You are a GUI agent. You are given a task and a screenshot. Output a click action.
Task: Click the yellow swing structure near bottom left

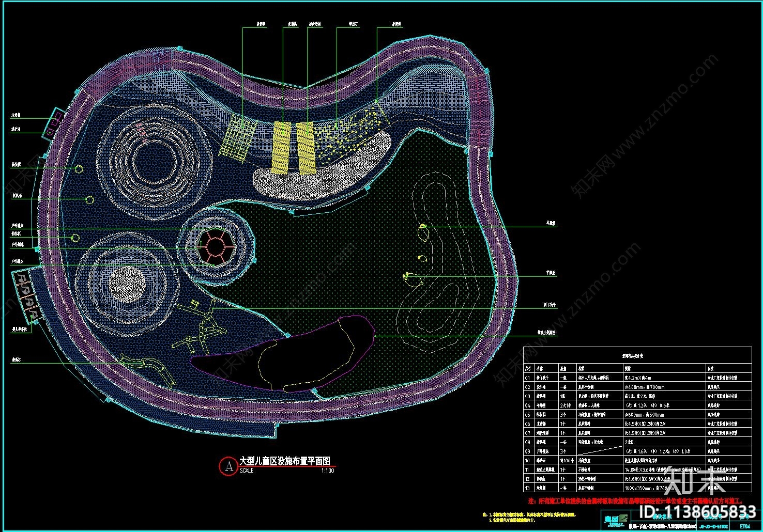tap(199, 326)
